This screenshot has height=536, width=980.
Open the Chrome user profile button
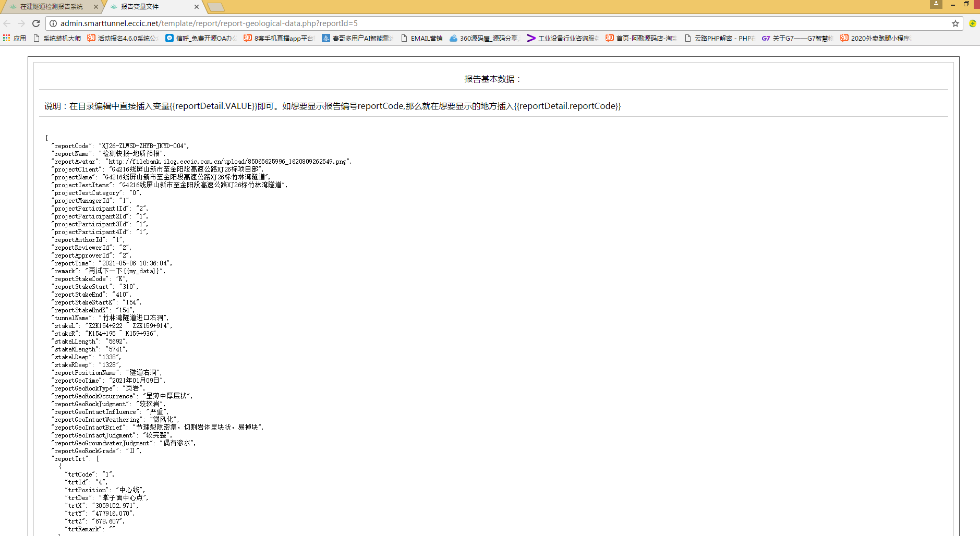[x=936, y=4]
